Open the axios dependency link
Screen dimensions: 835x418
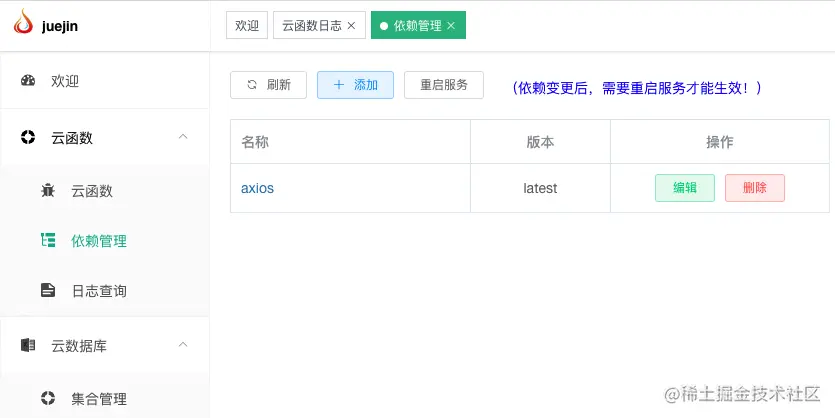(257, 188)
